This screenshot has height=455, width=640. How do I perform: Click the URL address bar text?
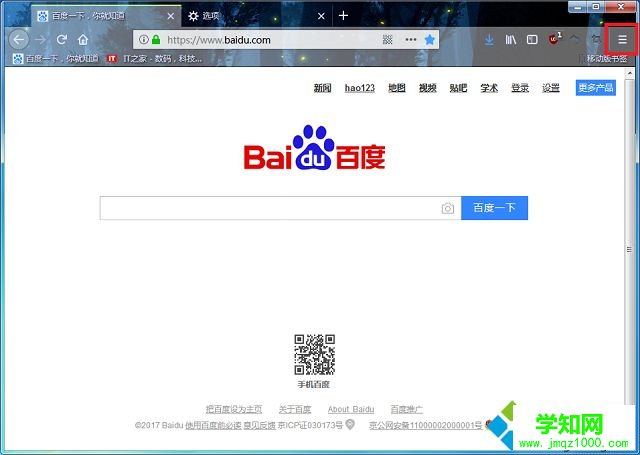[x=218, y=40]
